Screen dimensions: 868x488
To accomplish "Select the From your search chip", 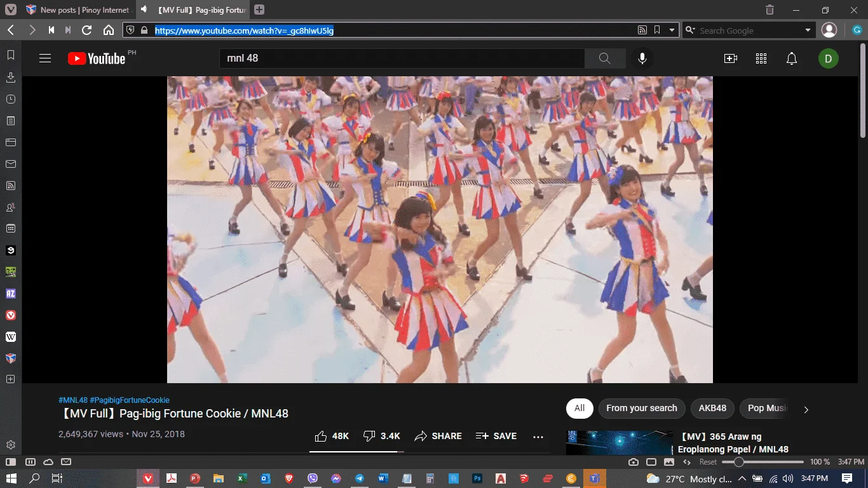I will tap(642, 408).
